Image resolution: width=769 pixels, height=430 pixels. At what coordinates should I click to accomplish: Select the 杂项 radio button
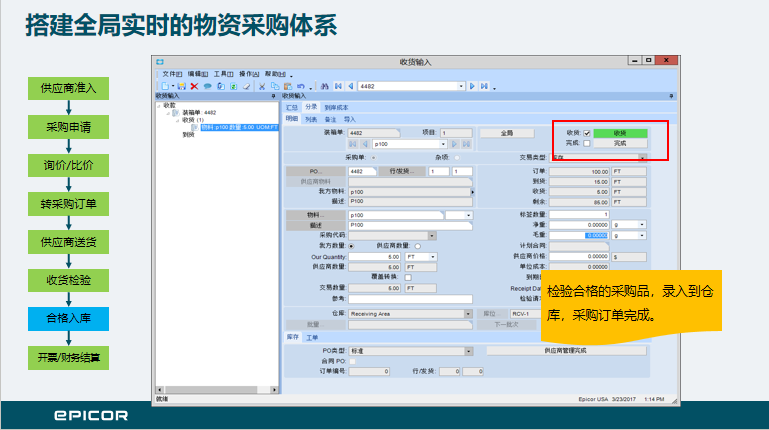457,158
